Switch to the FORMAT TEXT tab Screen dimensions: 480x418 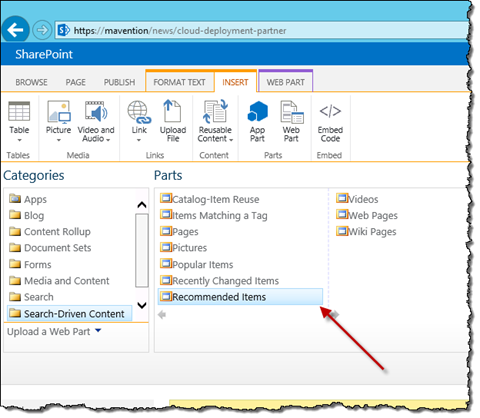pyautogui.click(x=179, y=82)
